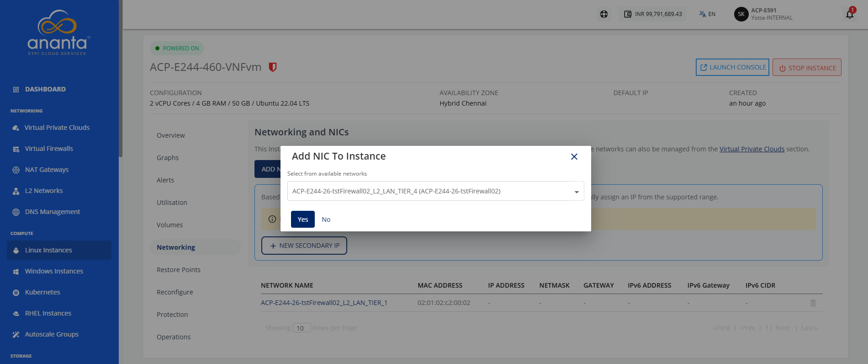
Task: Switch to the Overview tab
Action: click(171, 135)
